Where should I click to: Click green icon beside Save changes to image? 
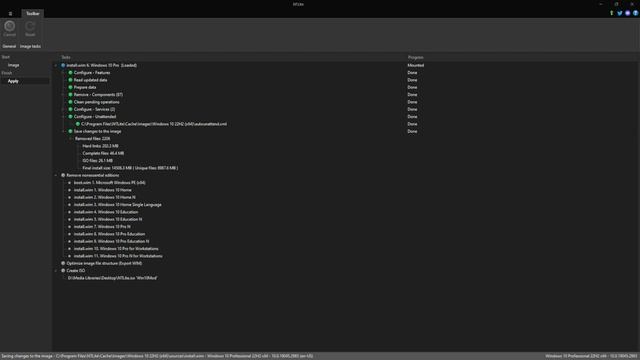(70, 131)
